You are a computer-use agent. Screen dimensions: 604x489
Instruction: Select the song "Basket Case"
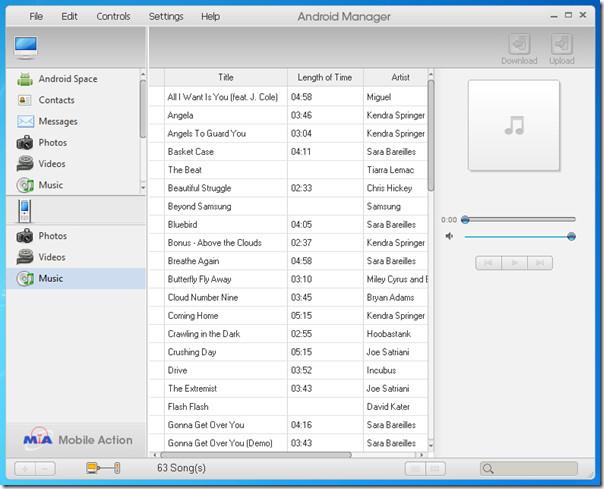click(x=190, y=151)
